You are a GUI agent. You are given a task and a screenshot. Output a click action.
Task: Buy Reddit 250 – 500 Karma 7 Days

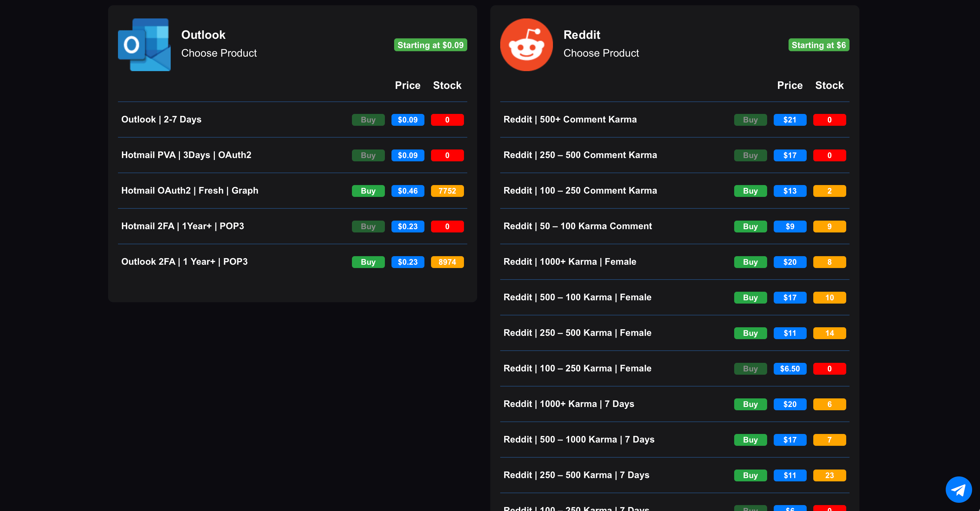tap(750, 475)
